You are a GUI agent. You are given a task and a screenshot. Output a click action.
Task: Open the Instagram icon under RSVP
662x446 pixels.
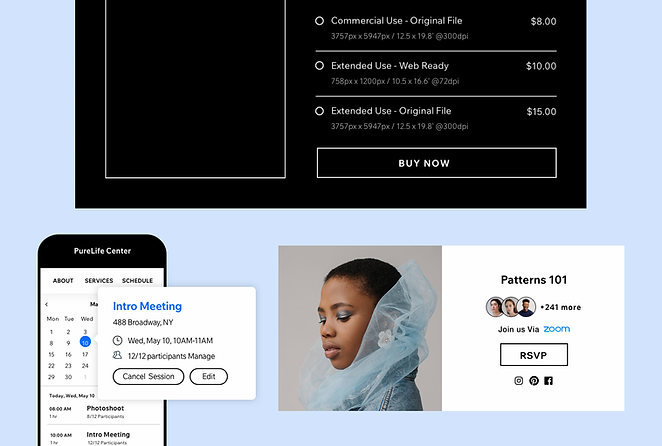(518, 381)
